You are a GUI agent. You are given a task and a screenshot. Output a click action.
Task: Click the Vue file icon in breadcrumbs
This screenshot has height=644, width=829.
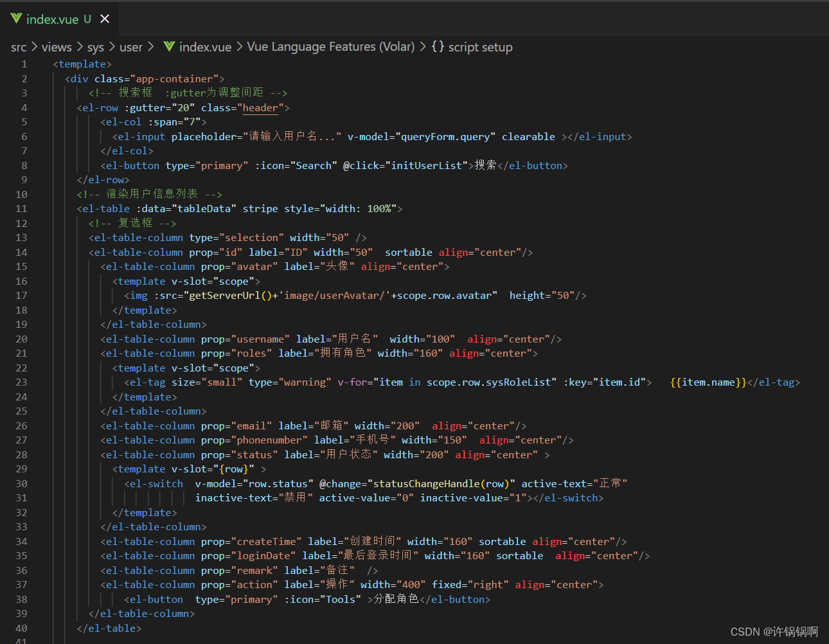click(169, 46)
